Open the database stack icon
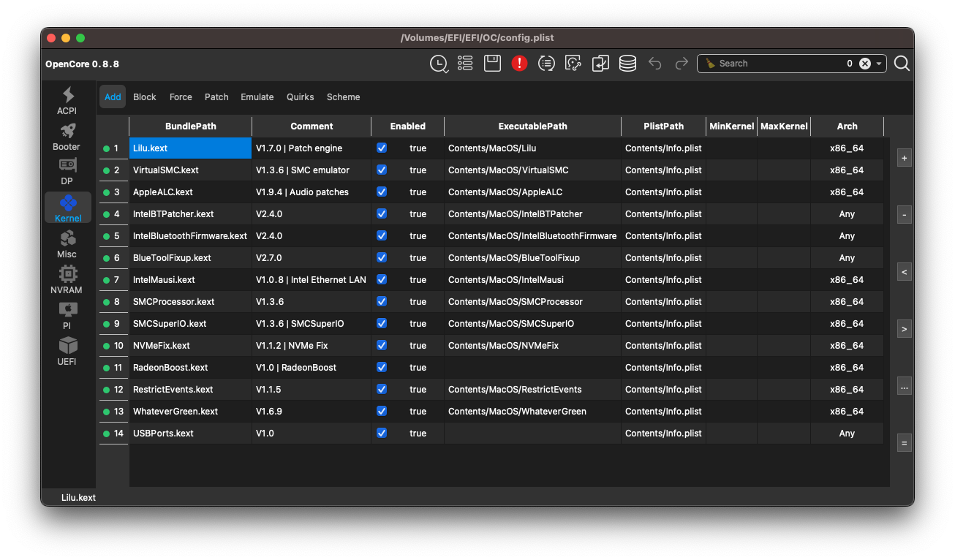 pos(627,64)
